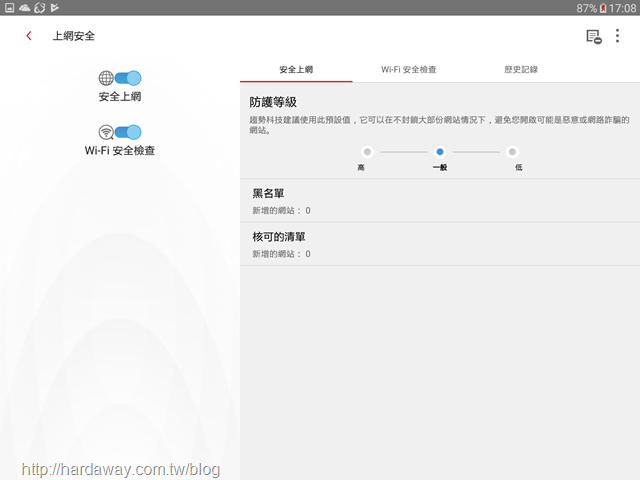Go back with the red arrow
The image size is (640, 480).
tap(29, 36)
